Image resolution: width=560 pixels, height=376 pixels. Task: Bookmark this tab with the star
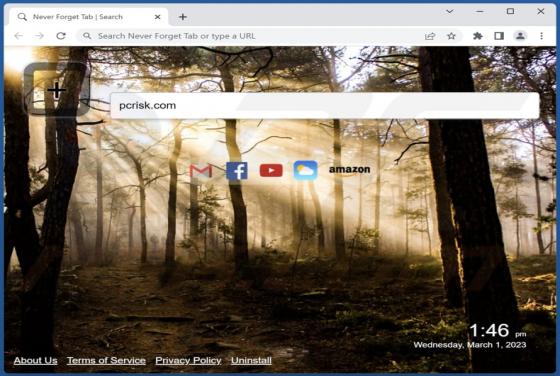[x=451, y=36]
